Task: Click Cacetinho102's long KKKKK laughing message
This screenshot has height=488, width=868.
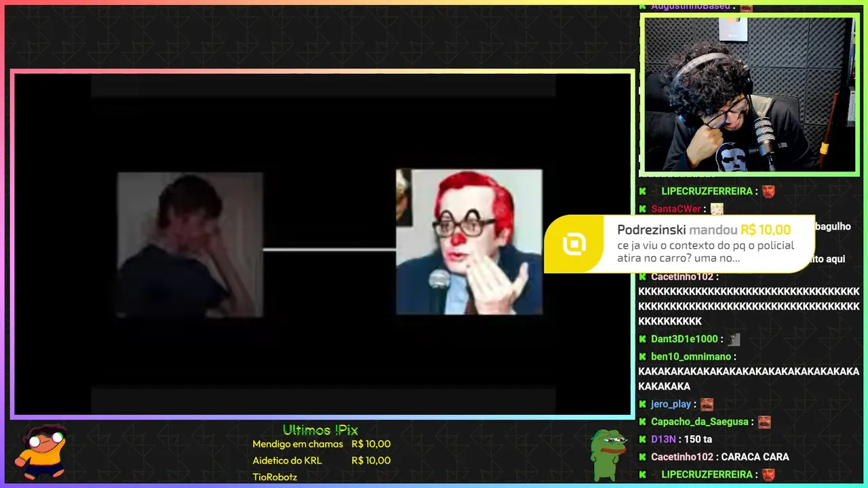Action: click(x=749, y=306)
